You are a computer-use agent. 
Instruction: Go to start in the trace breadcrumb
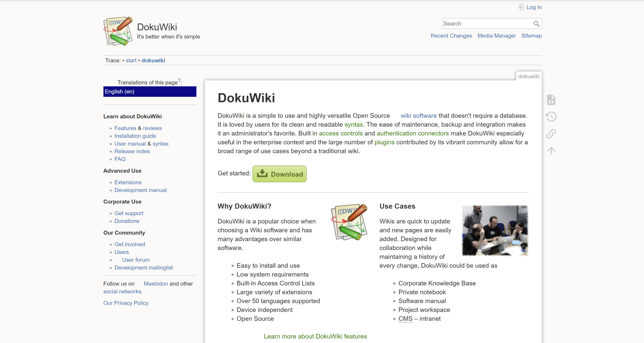(x=131, y=60)
